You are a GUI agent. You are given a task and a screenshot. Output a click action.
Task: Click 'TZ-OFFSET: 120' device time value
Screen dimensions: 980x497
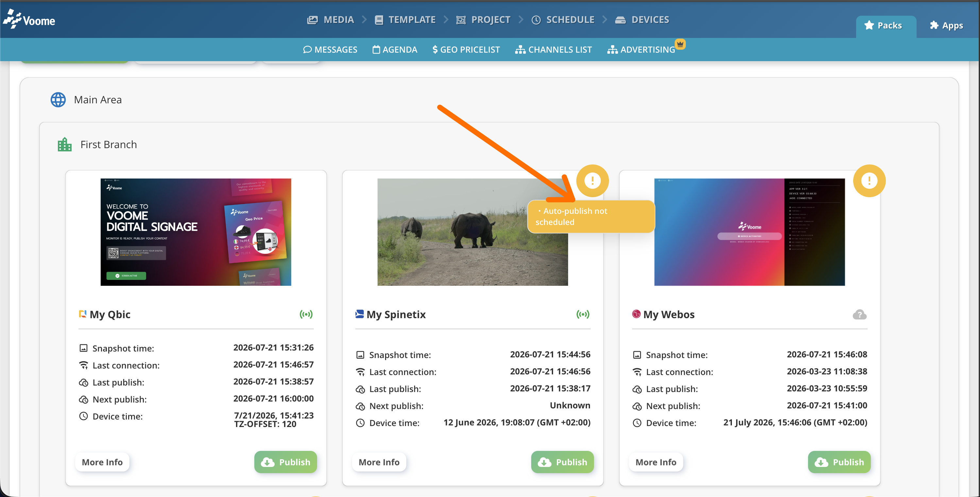coord(265,424)
